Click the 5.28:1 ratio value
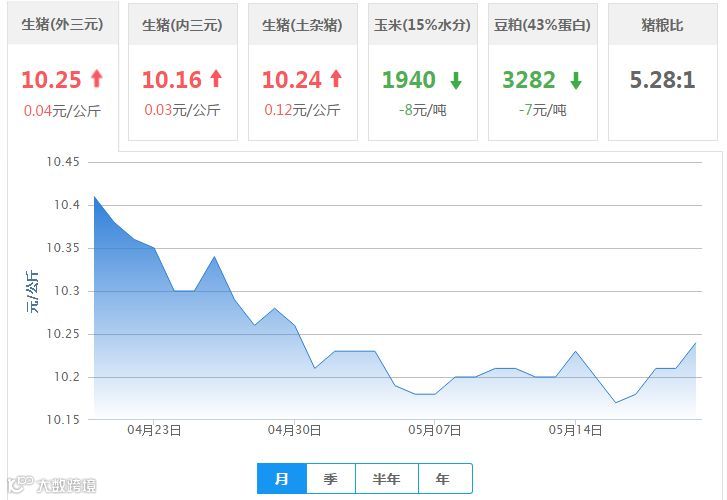Screen dimensions: 727x500 663,79
